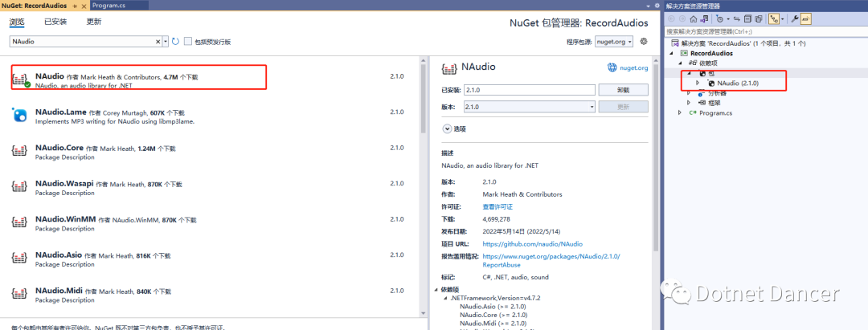Image resolution: width=868 pixels, height=330 pixels.
Task: Click the pending changes filter clock icon
Action: pyautogui.click(x=719, y=18)
